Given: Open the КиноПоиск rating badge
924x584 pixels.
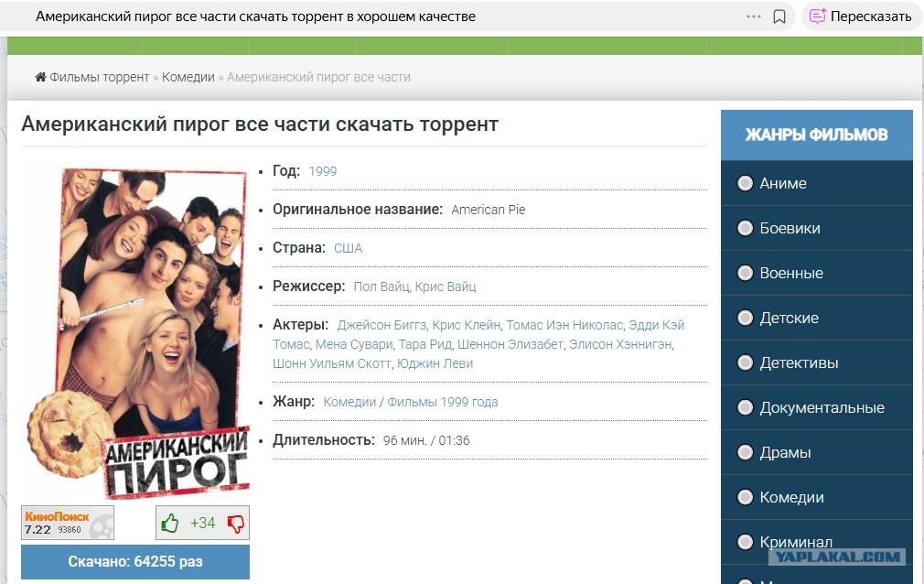Looking at the screenshot, I should [68, 523].
